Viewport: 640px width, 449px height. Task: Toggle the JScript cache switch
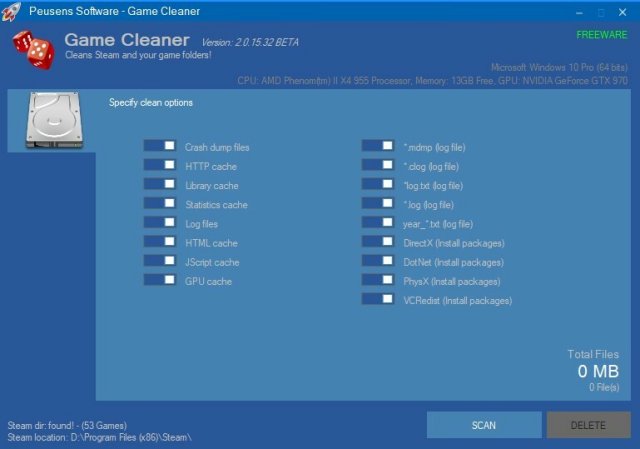click(x=160, y=261)
